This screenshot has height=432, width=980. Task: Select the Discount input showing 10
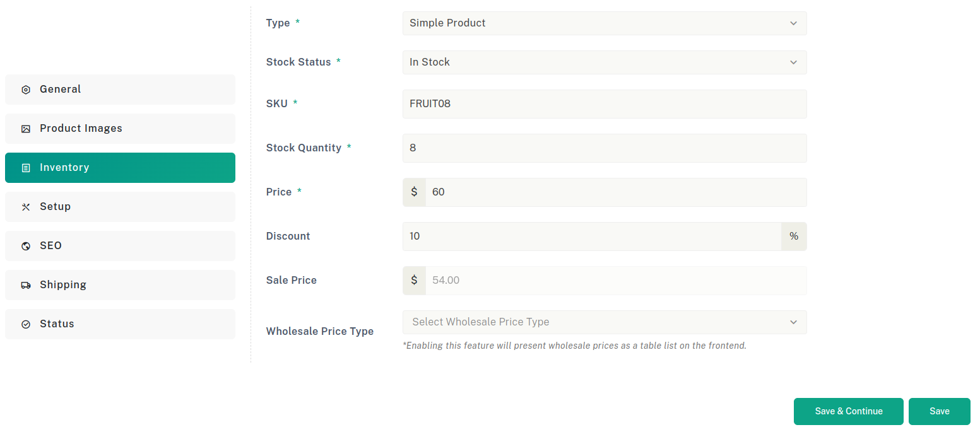[592, 236]
